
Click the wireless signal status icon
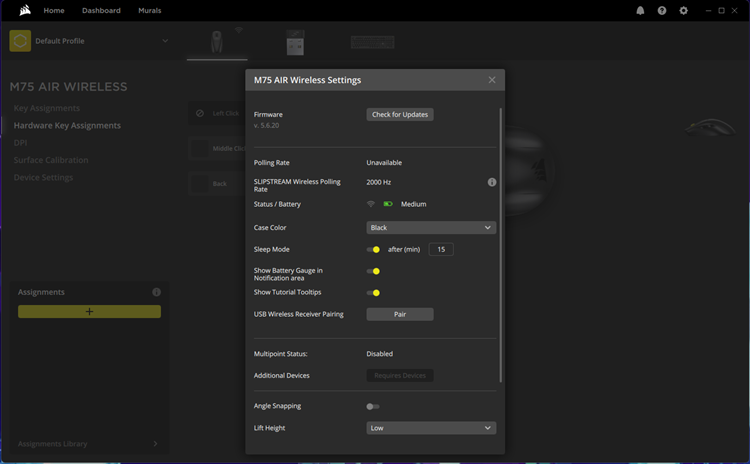[x=371, y=204]
